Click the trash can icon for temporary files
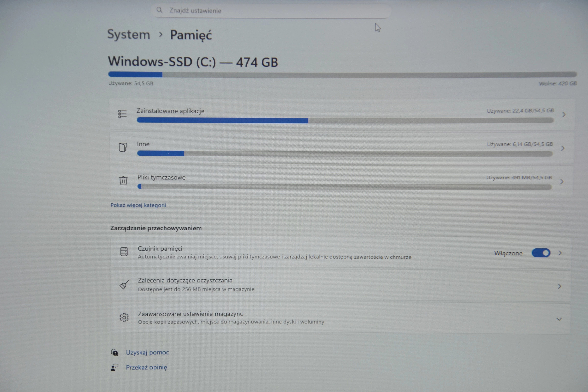Image resolution: width=588 pixels, height=392 pixels. pos(123,181)
